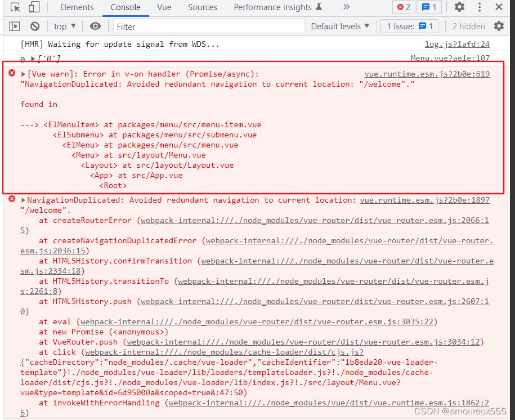The height and width of the screenshot is (420, 515).
Task: Open the top execution context dropdown
Action: (x=64, y=26)
